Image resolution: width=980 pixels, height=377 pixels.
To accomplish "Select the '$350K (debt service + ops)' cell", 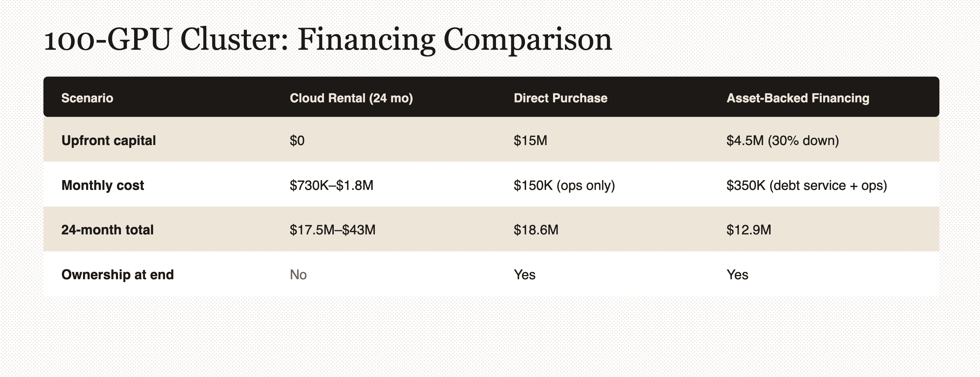I will [807, 185].
